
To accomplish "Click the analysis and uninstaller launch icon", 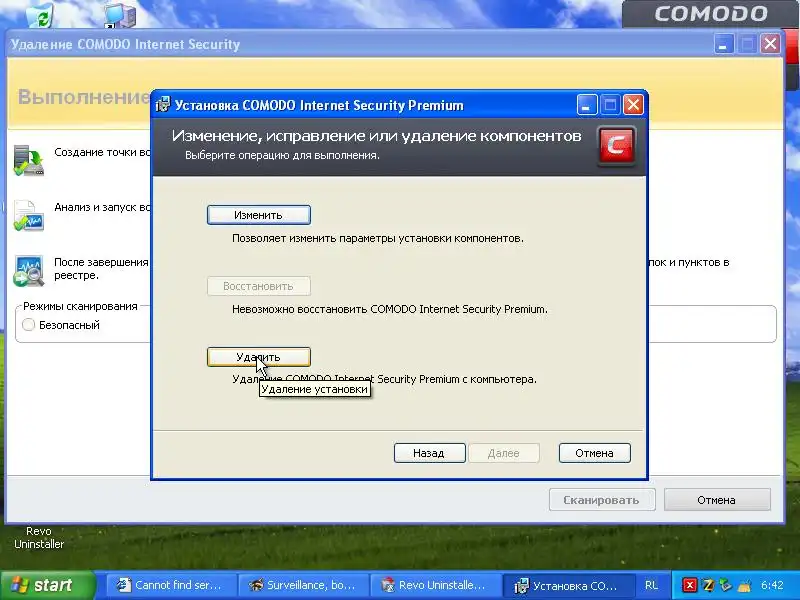I will (29, 215).
